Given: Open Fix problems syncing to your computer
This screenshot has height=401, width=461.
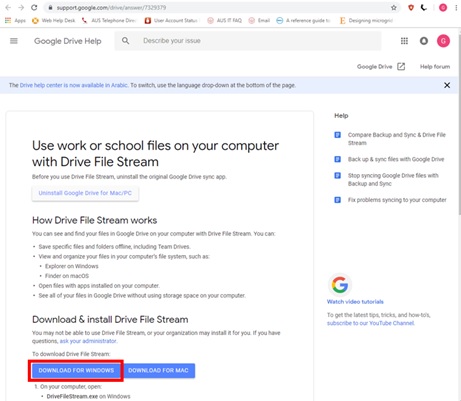Looking at the screenshot, I should point(397,200).
